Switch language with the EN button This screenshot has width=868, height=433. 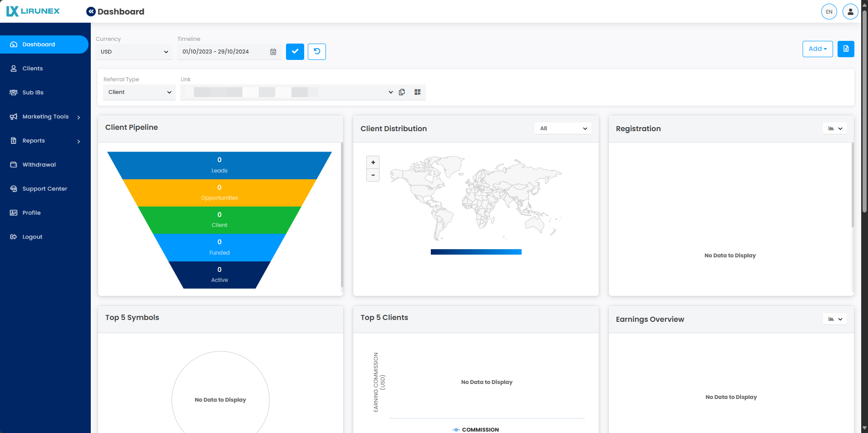829,12
